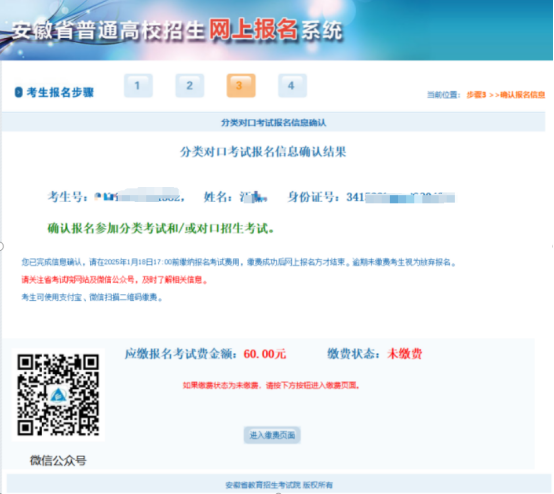The width and height of the screenshot is (554, 494).
Task: Go to registration step 4
Action: pos(292,86)
